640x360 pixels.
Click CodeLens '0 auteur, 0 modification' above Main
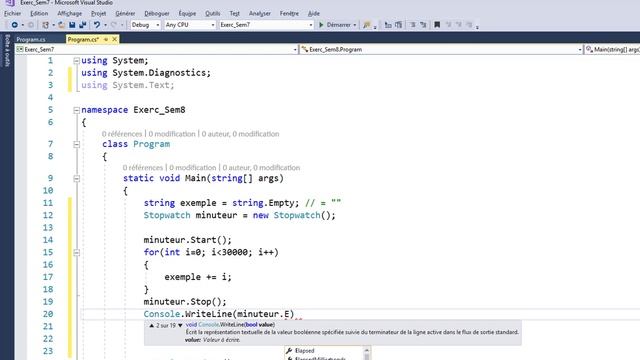pyautogui.click(x=261, y=168)
